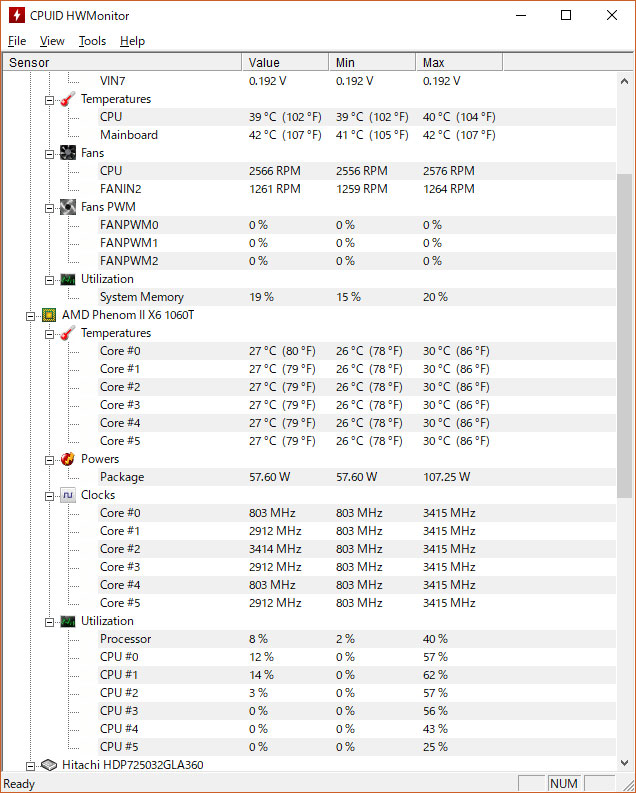Click the scrollbar down arrow
This screenshot has width=636, height=793.
click(624, 762)
